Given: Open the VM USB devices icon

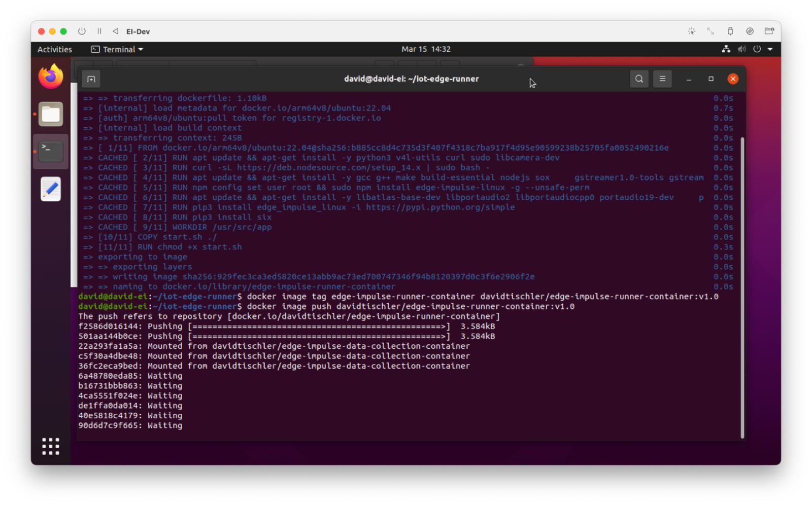Looking at the screenshot, I should click(730, 31).
